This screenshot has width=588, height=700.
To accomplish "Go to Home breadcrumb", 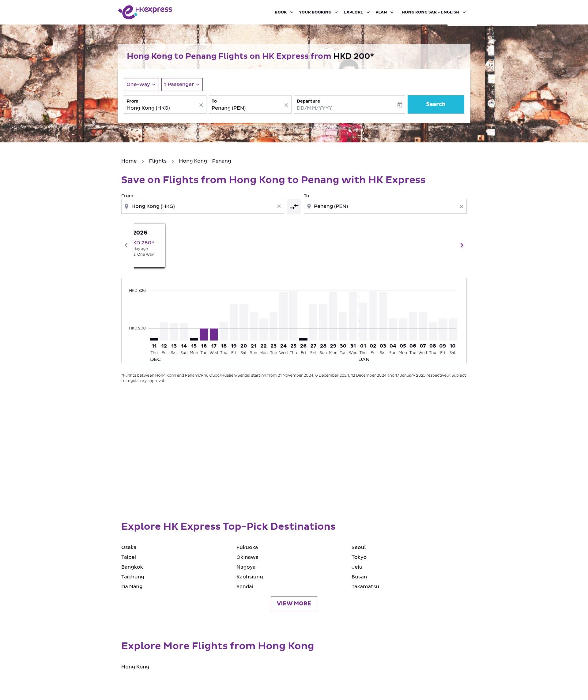I will (x=129, y=161).
